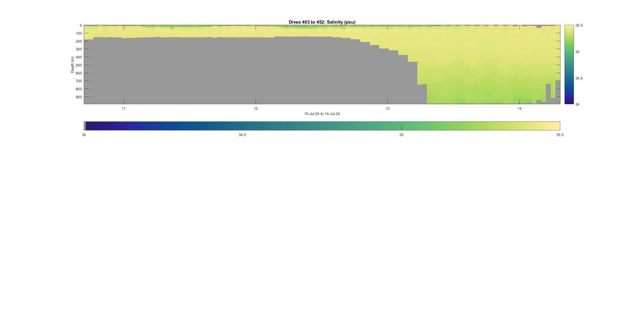The width and height of the screenshot is (644, 334).
Task: Click depth tick label '600'
Action: (78, 73)
